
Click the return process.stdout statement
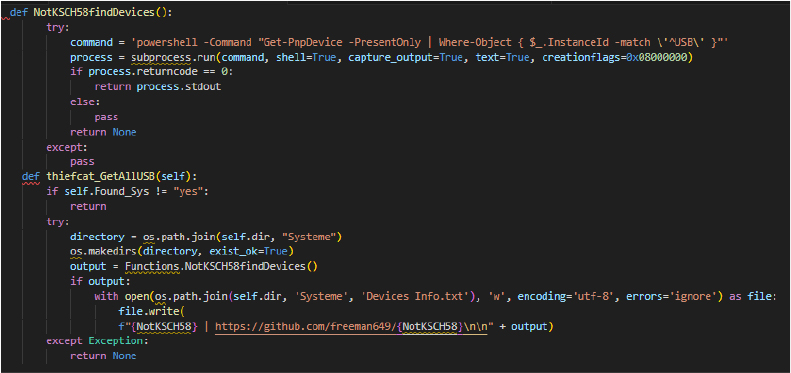[x=158, y=87]
